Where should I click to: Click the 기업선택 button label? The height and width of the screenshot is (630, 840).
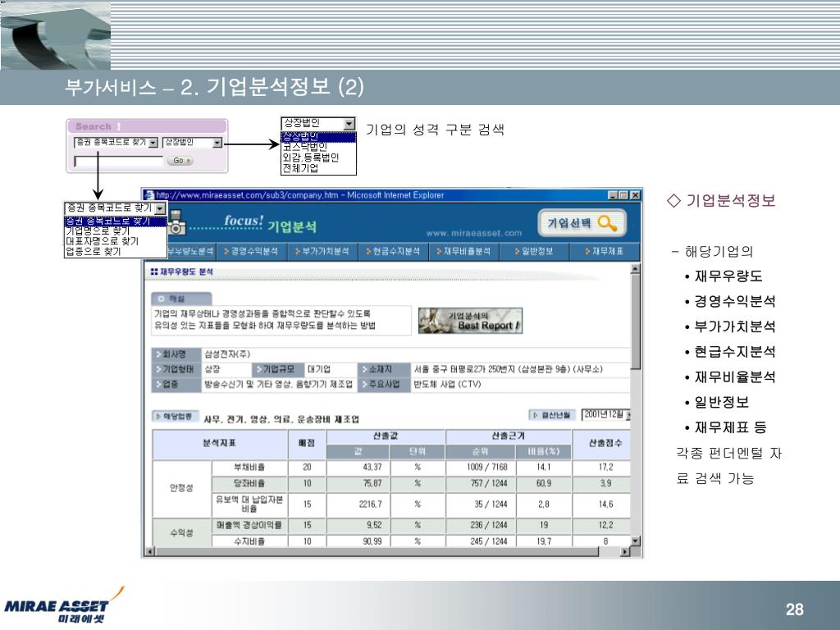pos(569,223)
